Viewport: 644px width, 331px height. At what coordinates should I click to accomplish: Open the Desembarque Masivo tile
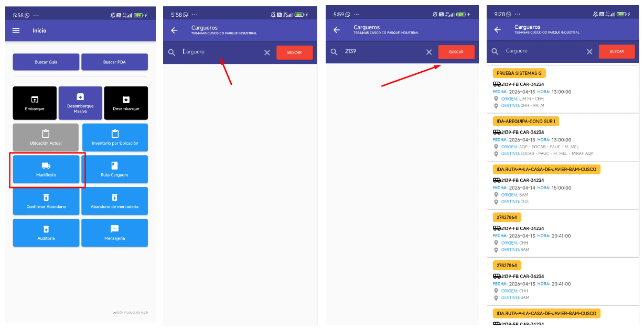pyautogui.click(x=80, y=102)
